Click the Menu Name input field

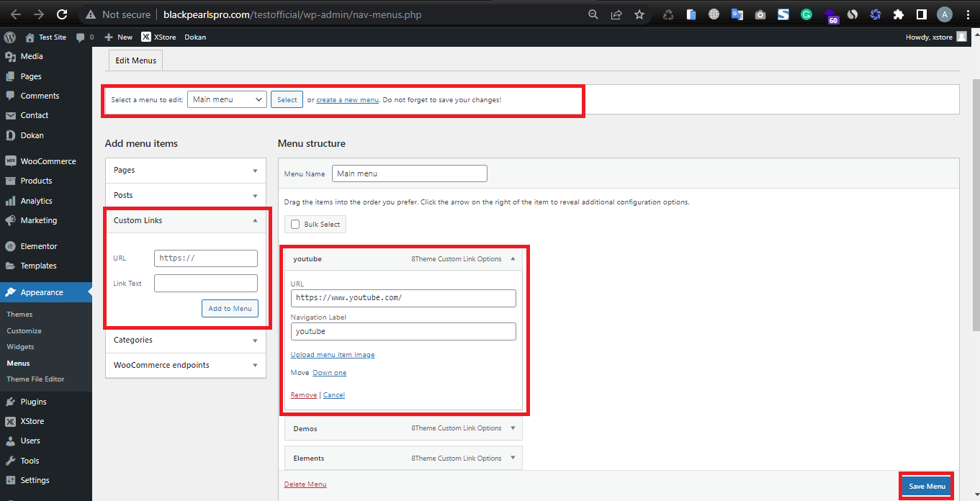(410, 173)
